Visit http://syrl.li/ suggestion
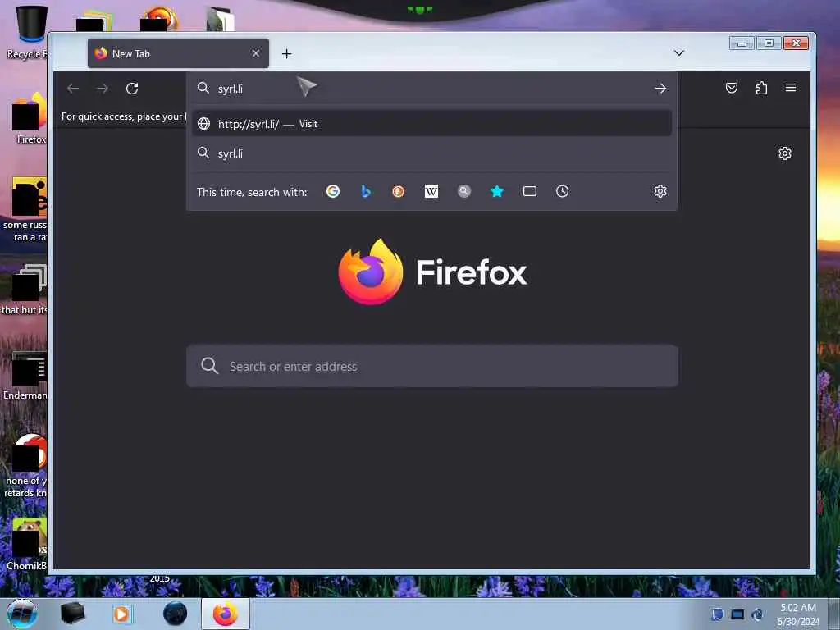 point(431,124)
